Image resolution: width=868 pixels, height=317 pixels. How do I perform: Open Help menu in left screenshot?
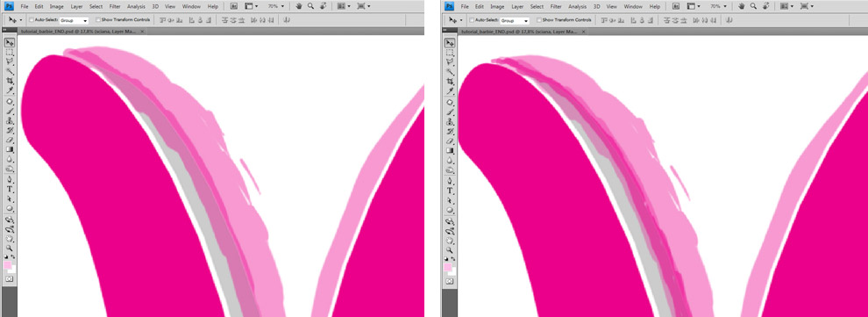pos(212,6)
